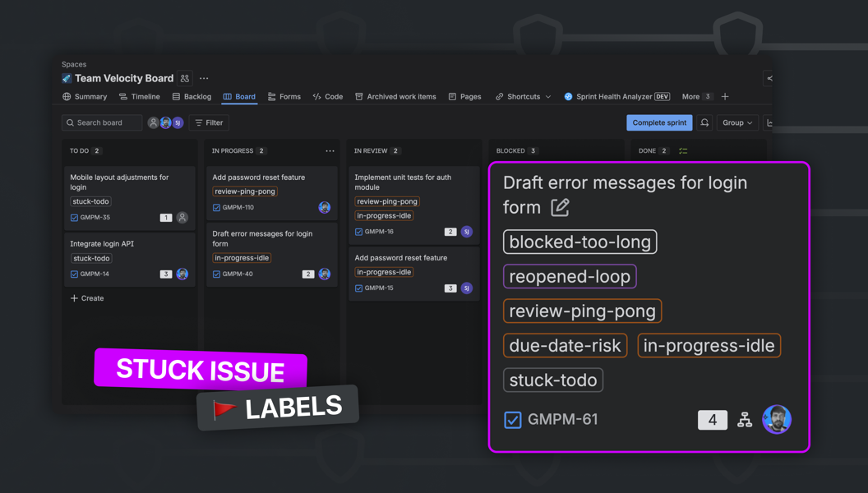This screenshot has height=493, width=868.
Task: Click the Search board input field
Action: tap(103, 122)
